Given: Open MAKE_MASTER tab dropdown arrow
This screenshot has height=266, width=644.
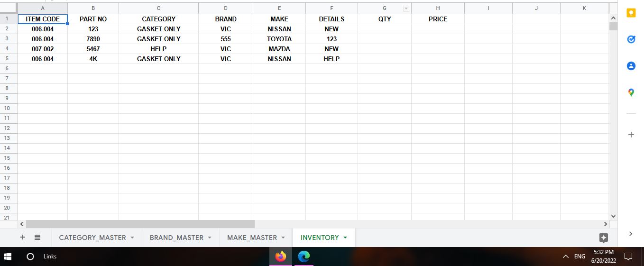Looking at the screenshot, I should click(x=283, y=238).
